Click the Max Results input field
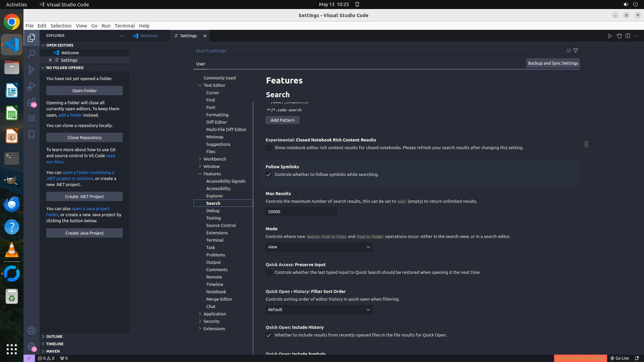 [x=301, y=212]
